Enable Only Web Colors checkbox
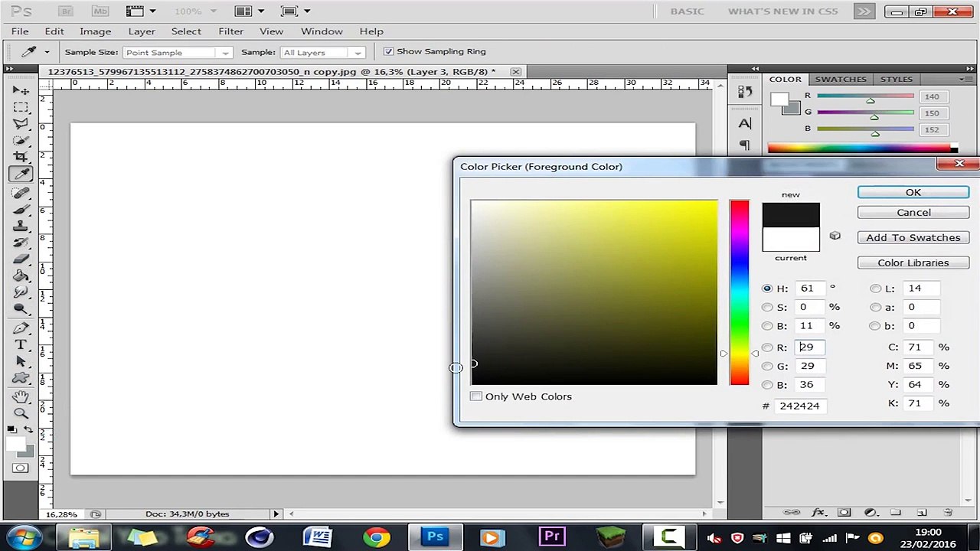This screenshot has height=551, width=980. click(476, 396)
